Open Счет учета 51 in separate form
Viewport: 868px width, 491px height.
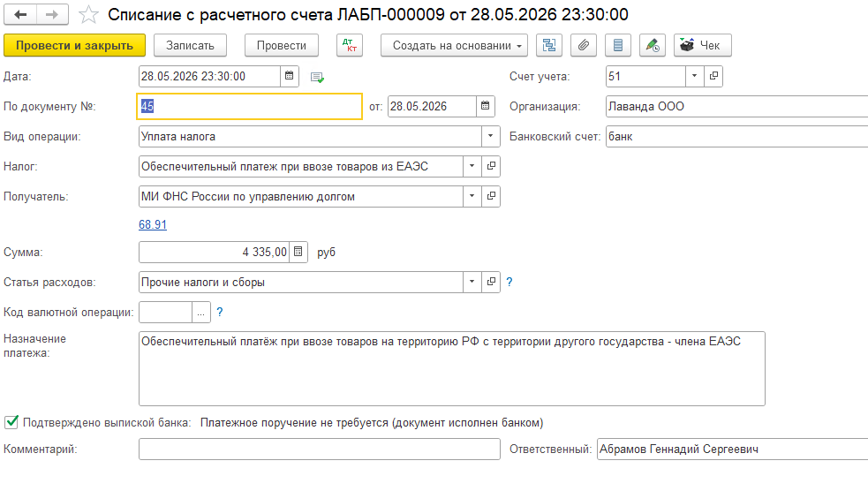coord(713,76)
